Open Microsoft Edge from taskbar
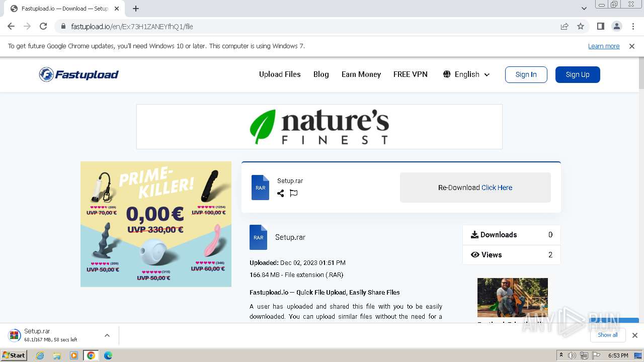The image size is (644, 362). [108, 355]
